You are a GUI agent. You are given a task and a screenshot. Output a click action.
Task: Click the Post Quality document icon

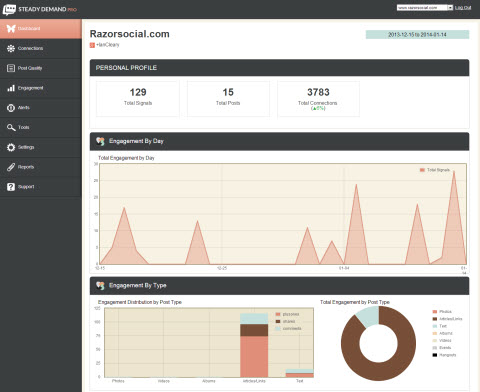[11, 68]
